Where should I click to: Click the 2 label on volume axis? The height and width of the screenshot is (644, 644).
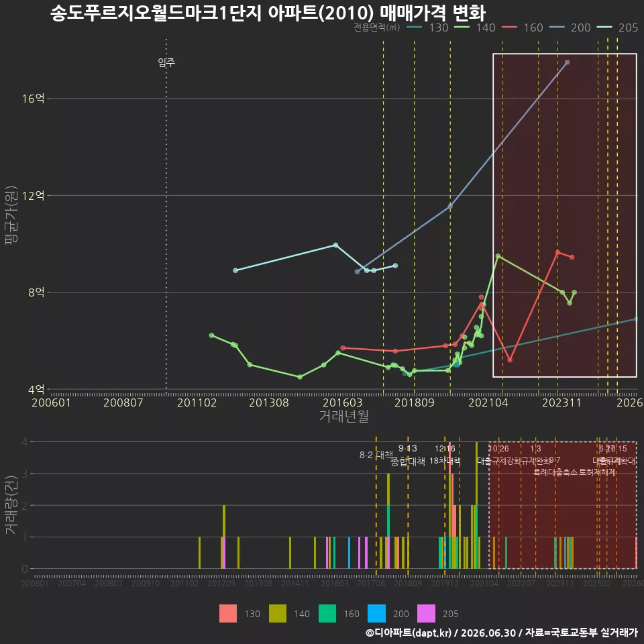[x=25, y=506]
